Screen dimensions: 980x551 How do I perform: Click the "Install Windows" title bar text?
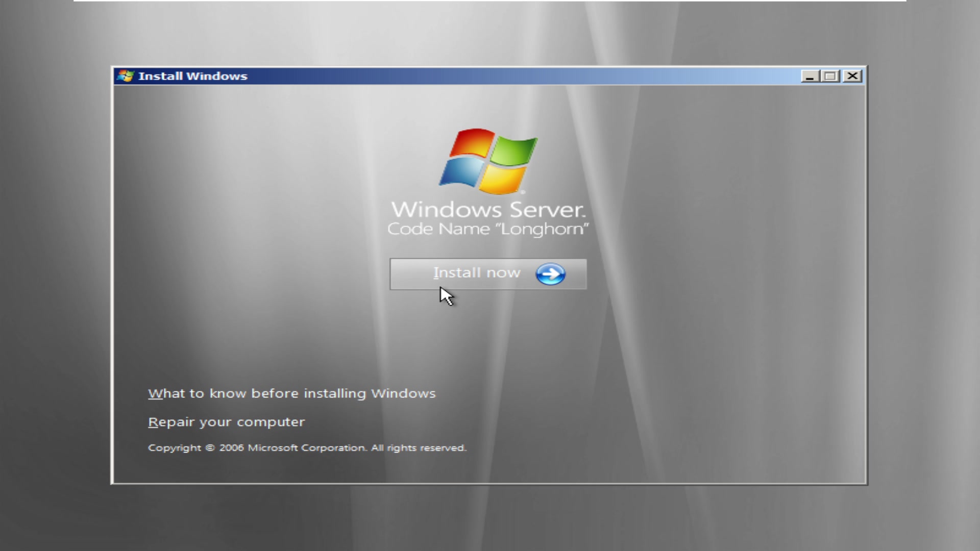coord(194,76)
